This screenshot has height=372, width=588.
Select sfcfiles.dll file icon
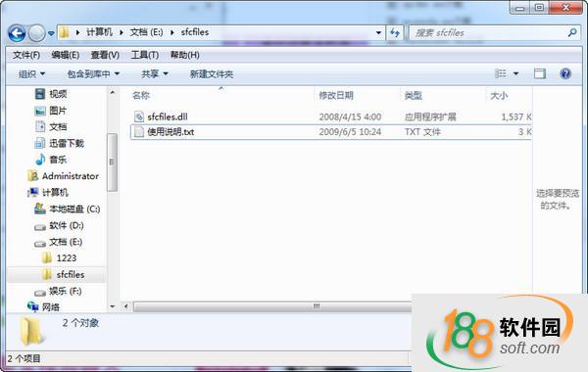coord(139,116)
